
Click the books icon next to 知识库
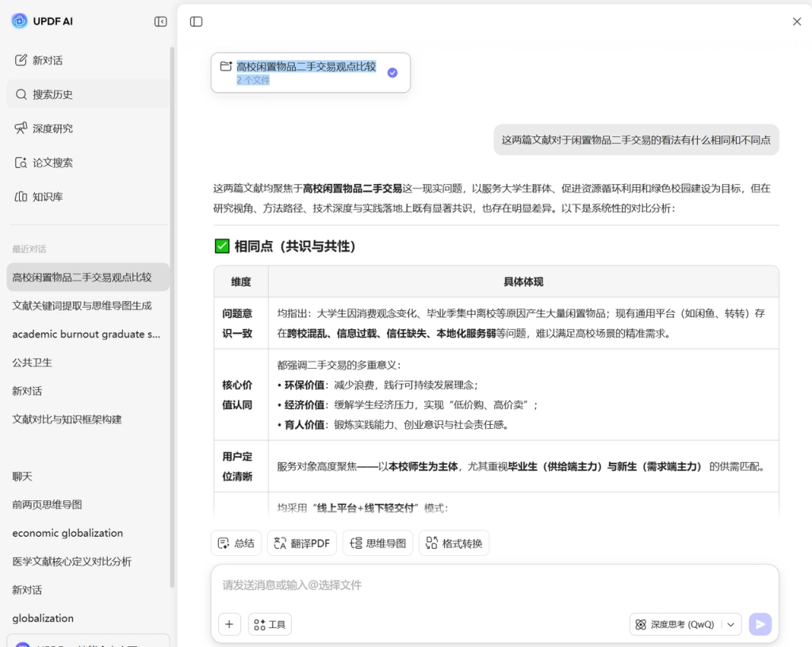point(21,197)
